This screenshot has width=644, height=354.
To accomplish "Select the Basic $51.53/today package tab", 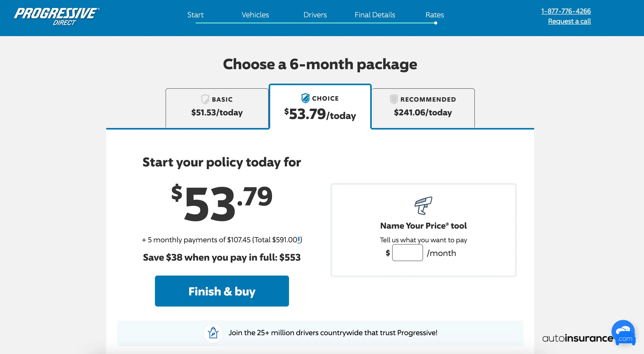I will coord(217,108).
